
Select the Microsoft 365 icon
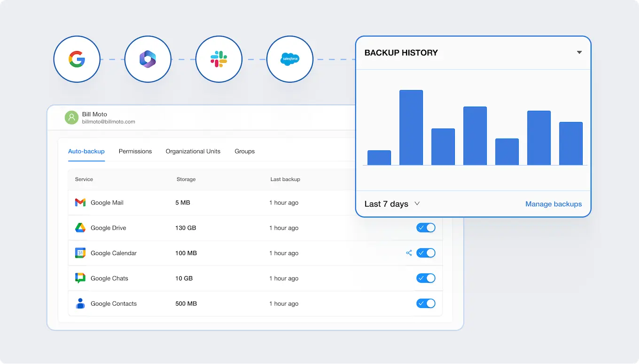pyautogui.click(x=148, y=59)
